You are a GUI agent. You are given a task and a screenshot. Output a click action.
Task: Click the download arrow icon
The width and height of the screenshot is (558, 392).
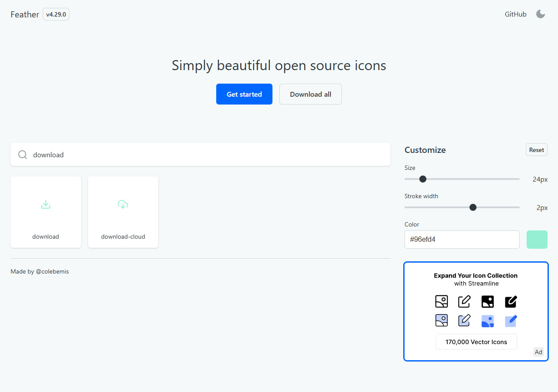(46, 204)
